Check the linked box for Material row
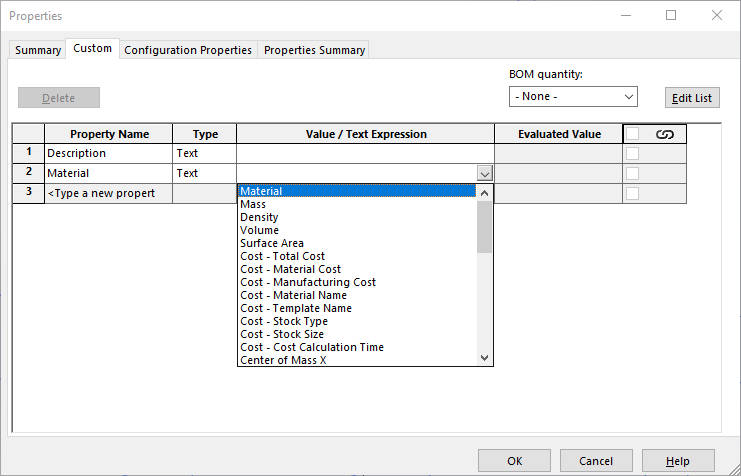Viewport: 741px width, 476px height. [632, 173]
